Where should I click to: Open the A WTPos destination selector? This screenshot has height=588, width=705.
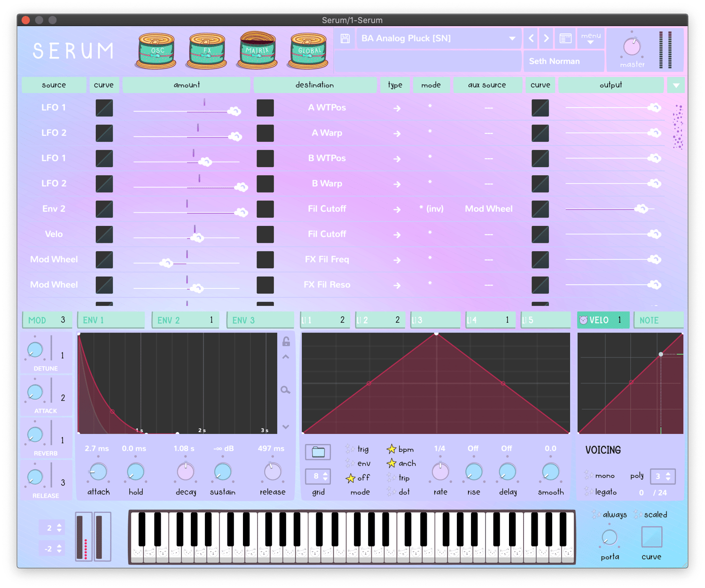(x=327, y=108)
